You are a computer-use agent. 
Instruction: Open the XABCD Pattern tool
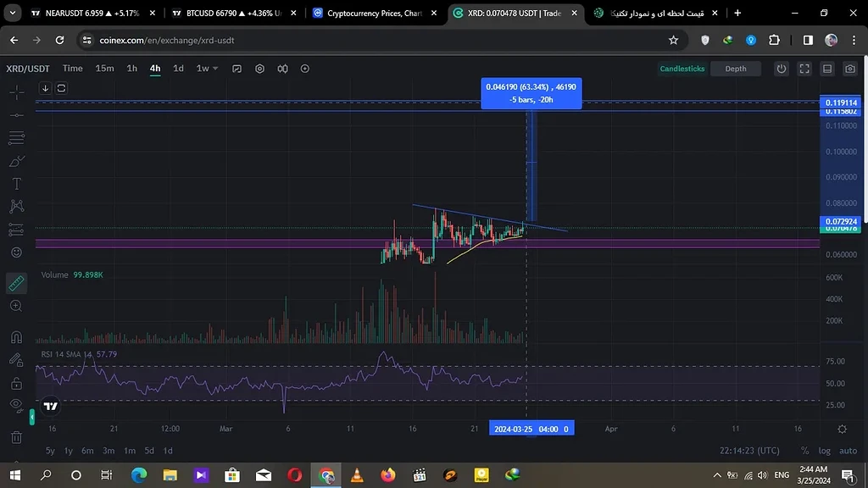(16, 206)
